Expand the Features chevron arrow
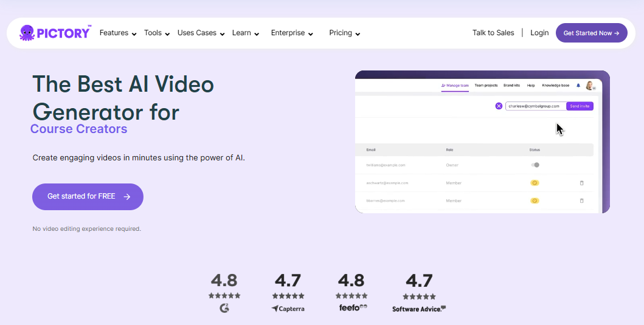Viewport: 644px width, 325px height. [134, 34]
